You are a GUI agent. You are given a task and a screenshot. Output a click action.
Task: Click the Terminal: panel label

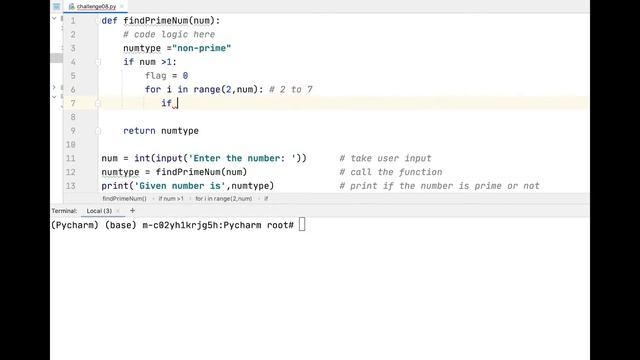click(64, 211)
